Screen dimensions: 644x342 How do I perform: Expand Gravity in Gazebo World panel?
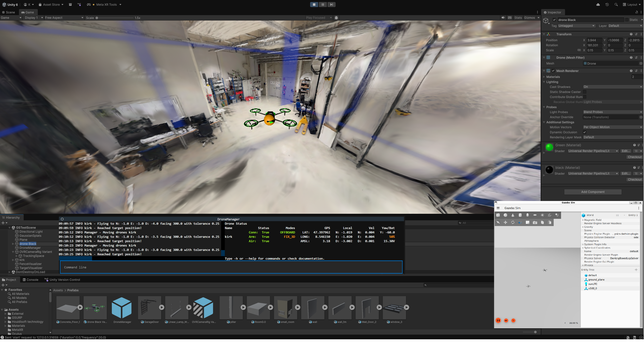click(583, 227)
